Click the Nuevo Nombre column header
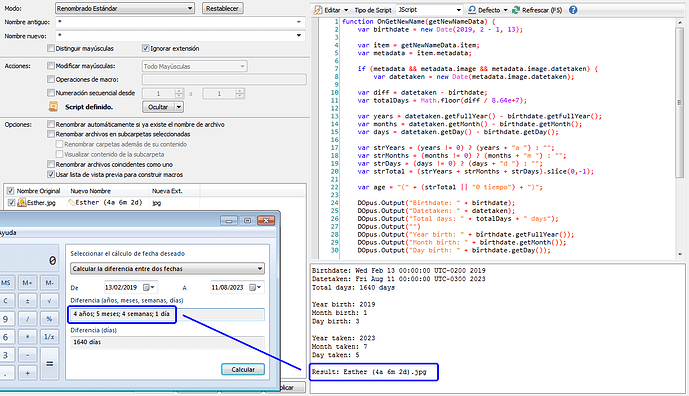This screenshot has height=396, width=689. coord(108,191)
